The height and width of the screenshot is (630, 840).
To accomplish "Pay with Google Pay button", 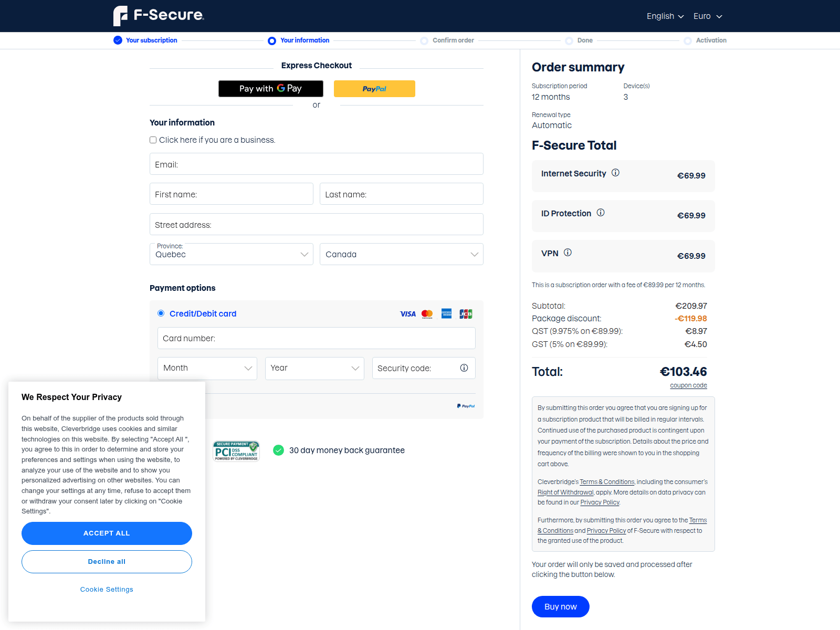I will tap(271, 89).
